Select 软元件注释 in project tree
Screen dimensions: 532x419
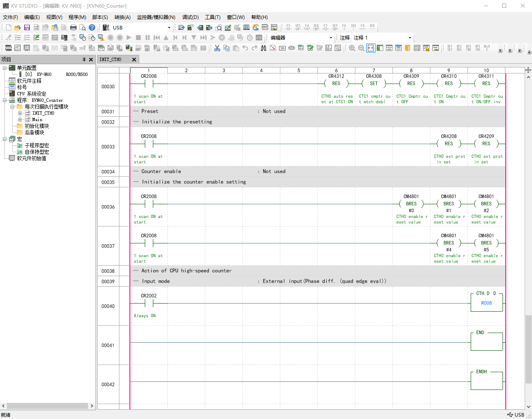pos(29,81)
